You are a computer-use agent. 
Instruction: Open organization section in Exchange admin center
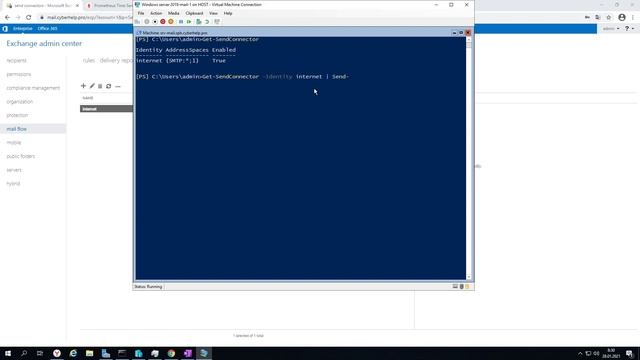pyautogui.click(x=20, y=102)
